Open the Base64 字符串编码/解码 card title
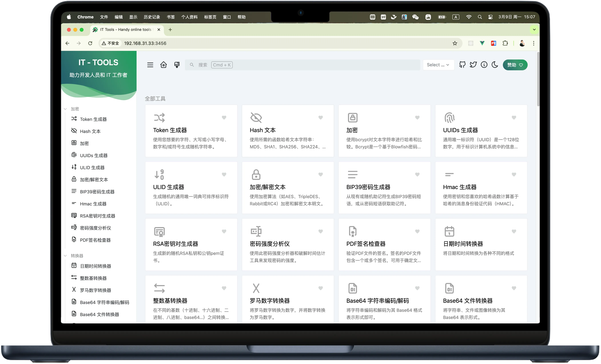The width and height of the screenshot is (601, 364). coord(377,301)
